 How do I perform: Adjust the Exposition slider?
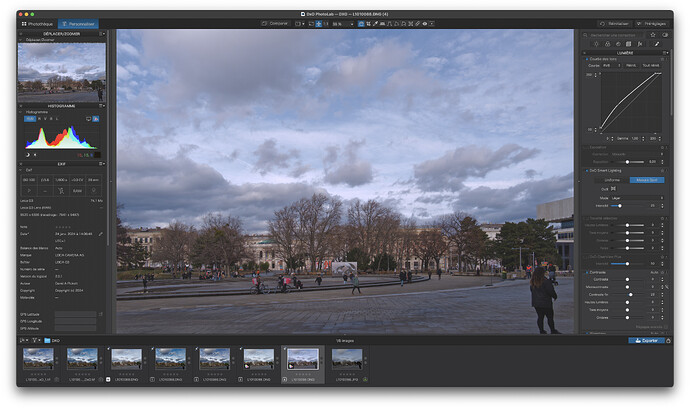click(628, 162)
